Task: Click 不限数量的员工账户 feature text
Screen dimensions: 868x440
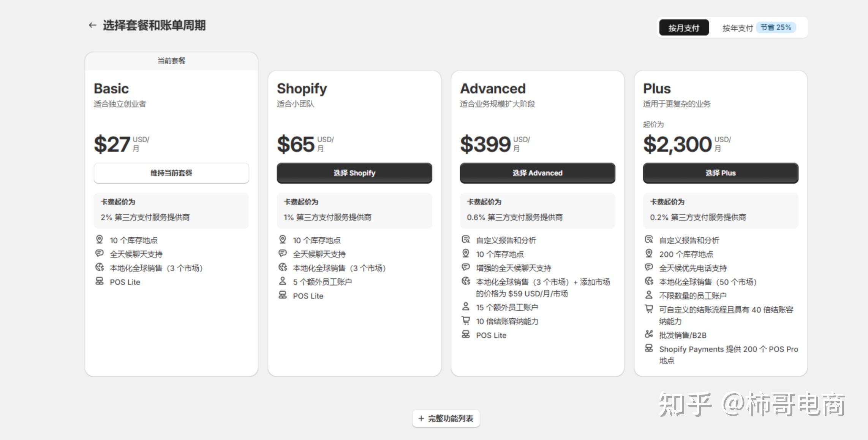Action: click(693, 296)
